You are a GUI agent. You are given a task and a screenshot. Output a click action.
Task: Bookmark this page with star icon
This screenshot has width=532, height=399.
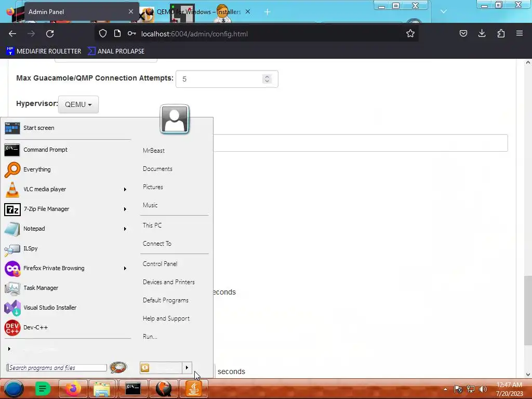click(410, 34)
